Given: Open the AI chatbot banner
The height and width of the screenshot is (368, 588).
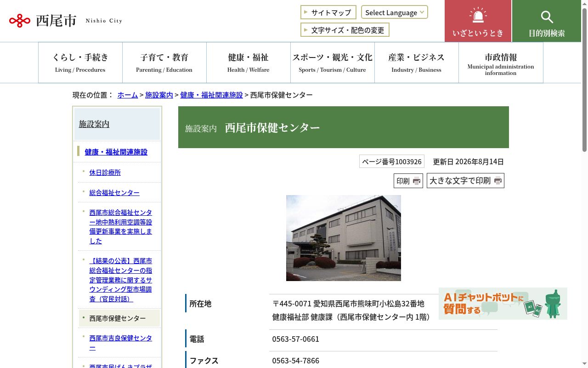Looking at the screenshot, I should 503,304.
